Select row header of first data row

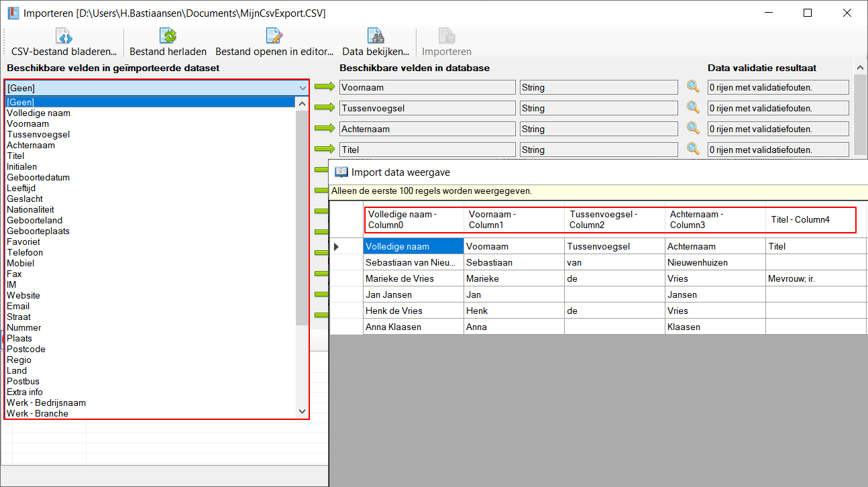tap(345, 247)
